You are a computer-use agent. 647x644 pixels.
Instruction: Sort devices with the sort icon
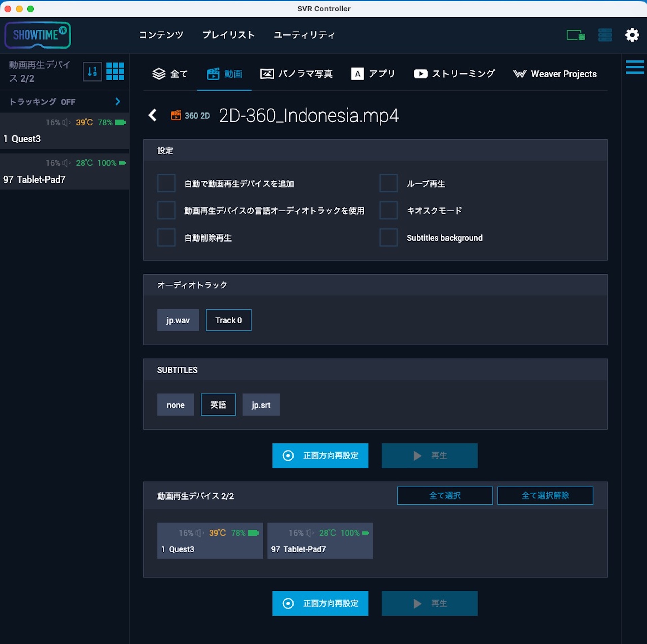click(92, 71)
